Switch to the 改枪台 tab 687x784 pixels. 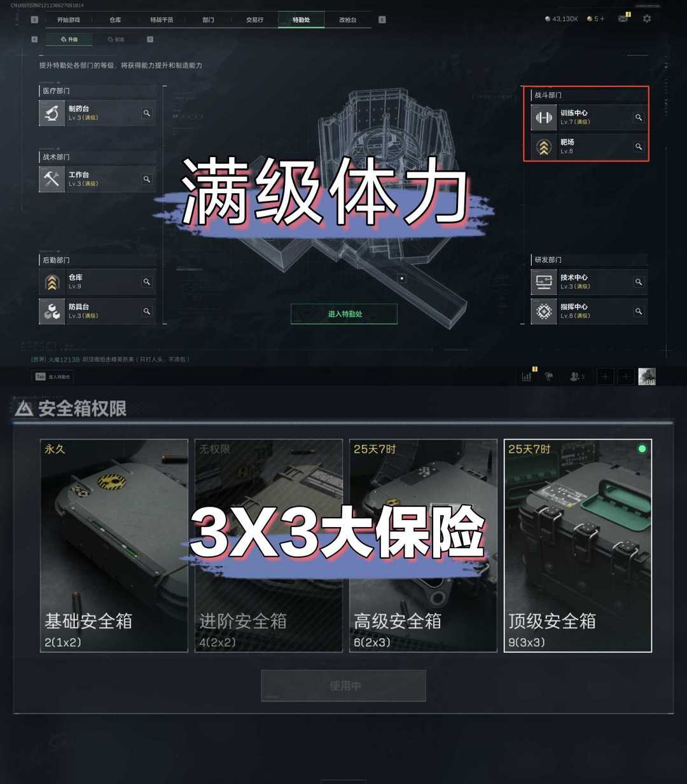[x=347, y=20]
